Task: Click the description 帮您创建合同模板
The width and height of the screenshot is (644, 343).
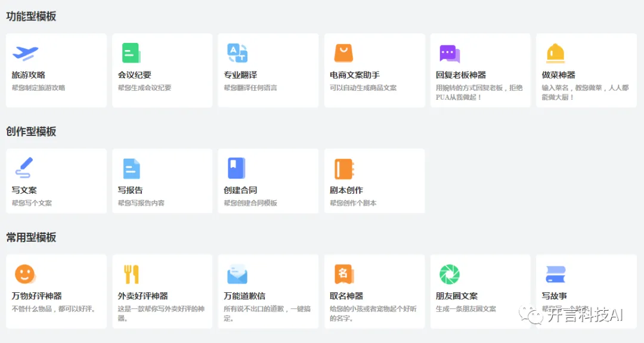Action: coord(250,203)
